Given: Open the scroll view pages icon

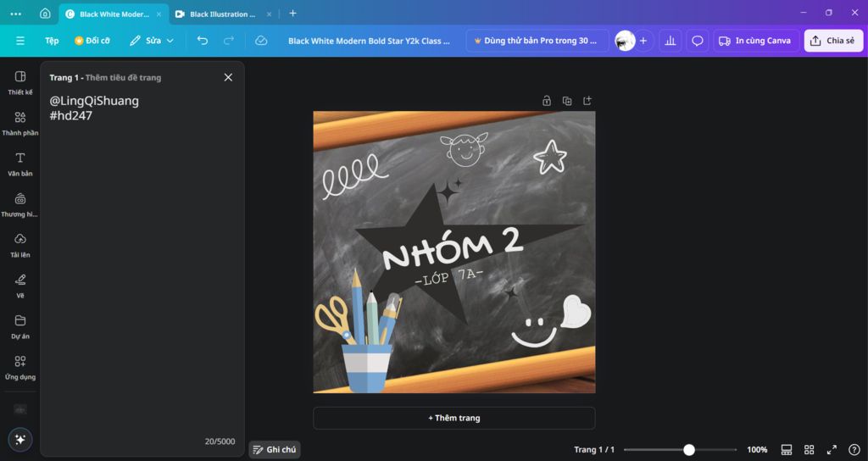Looking at the screenshot, I should [x=786, y=449].
